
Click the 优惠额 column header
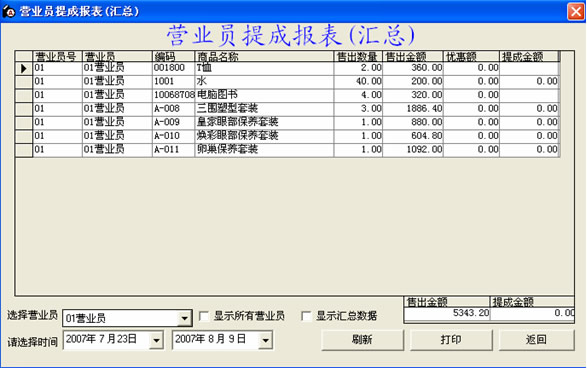pos(471,57)
